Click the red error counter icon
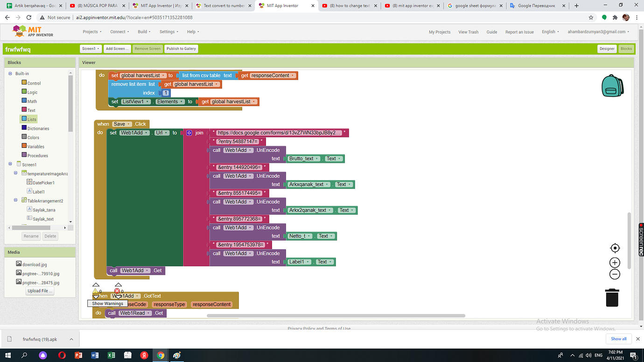The image size is (644, 362). 117,290
